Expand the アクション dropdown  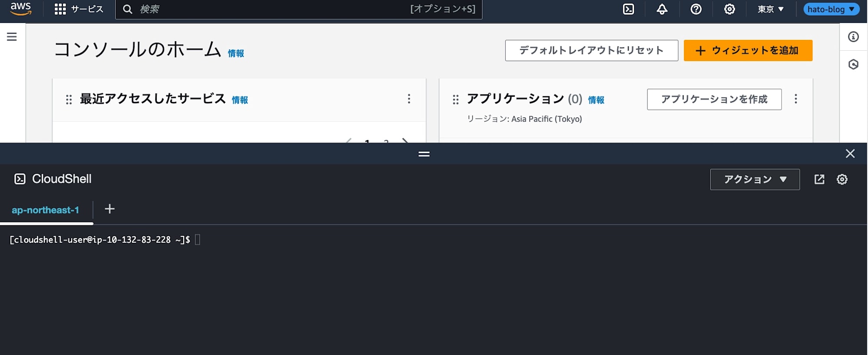755,179
